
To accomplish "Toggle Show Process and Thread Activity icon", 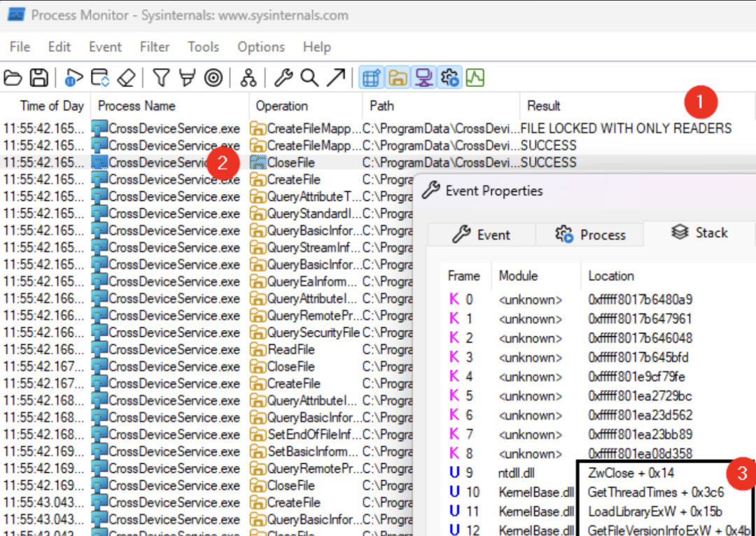I will [x=449, y=77].
